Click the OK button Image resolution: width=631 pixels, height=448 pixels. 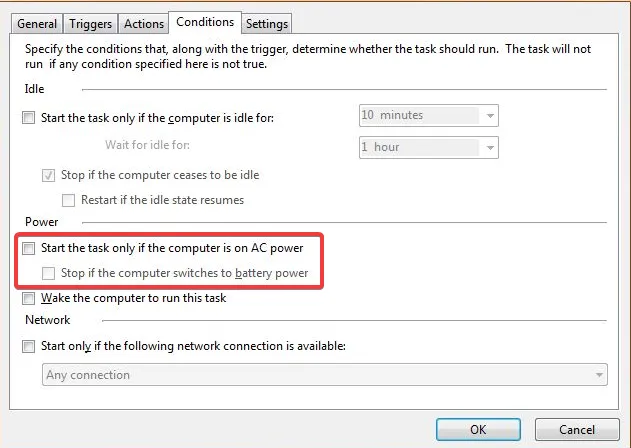[x=478, y=429]
